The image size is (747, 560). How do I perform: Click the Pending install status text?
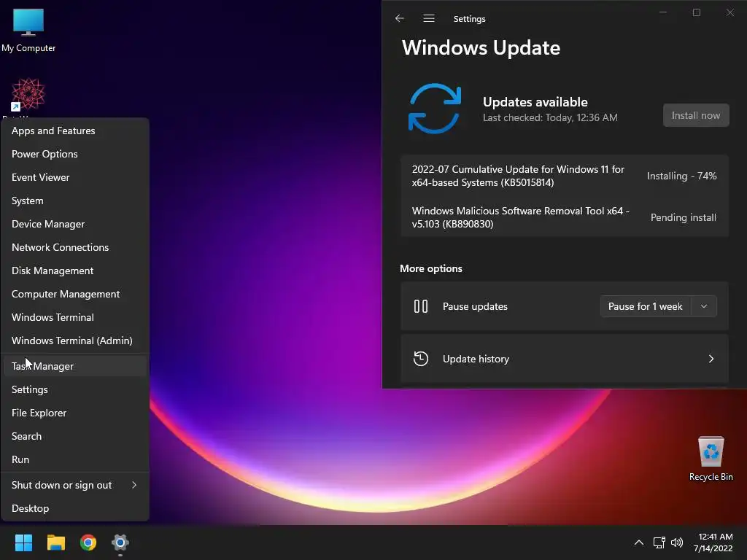coord(683,217)
